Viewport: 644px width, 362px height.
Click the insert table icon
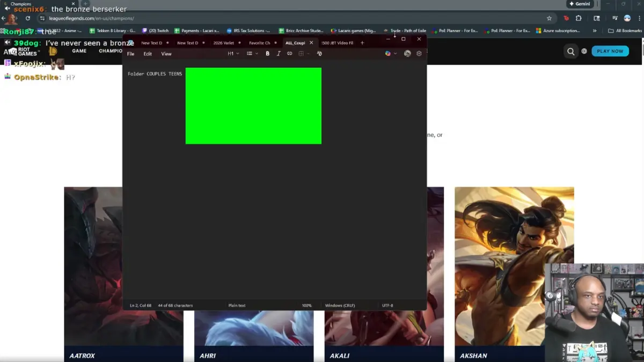tap(301, 54)
